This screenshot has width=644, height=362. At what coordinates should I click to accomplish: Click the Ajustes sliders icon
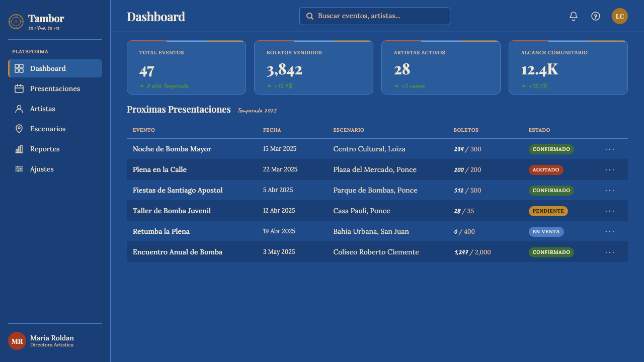pos(19,169)
